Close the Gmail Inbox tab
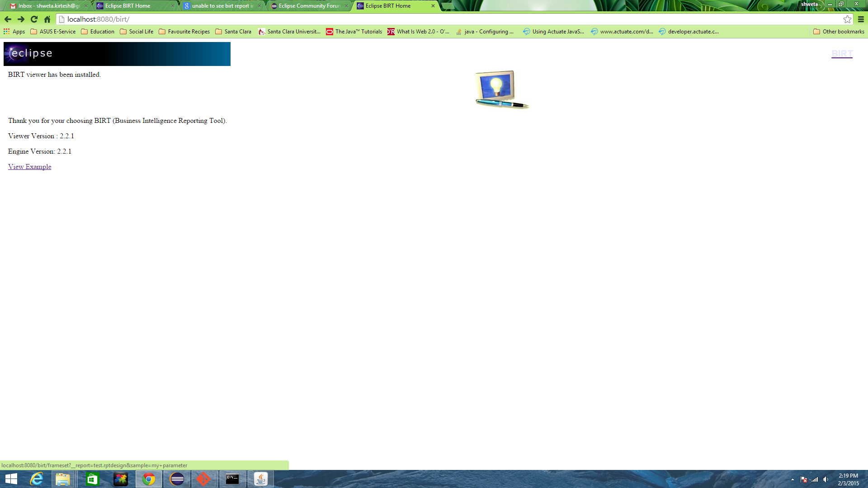This screenshot has width=868, height=488. click(86, 6)
